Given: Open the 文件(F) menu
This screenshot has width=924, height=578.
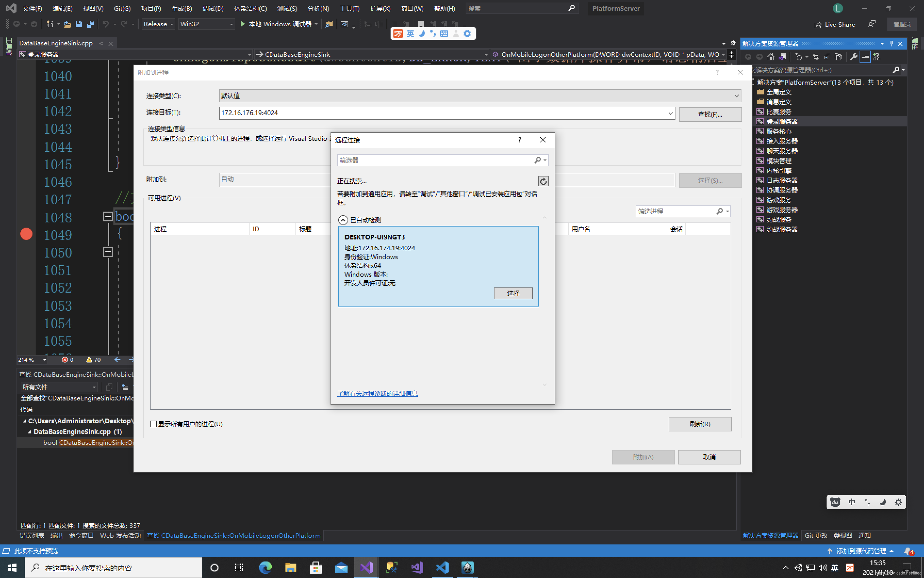Looking at the screenshot, I should 32,9.
